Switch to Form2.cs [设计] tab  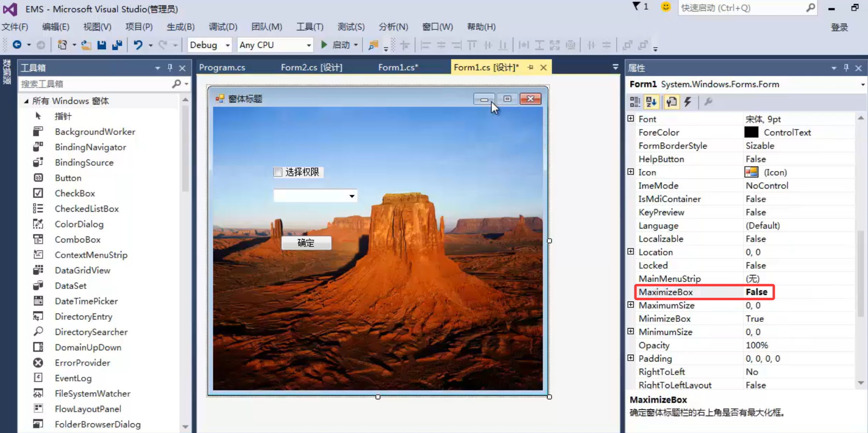pos(312,67)
